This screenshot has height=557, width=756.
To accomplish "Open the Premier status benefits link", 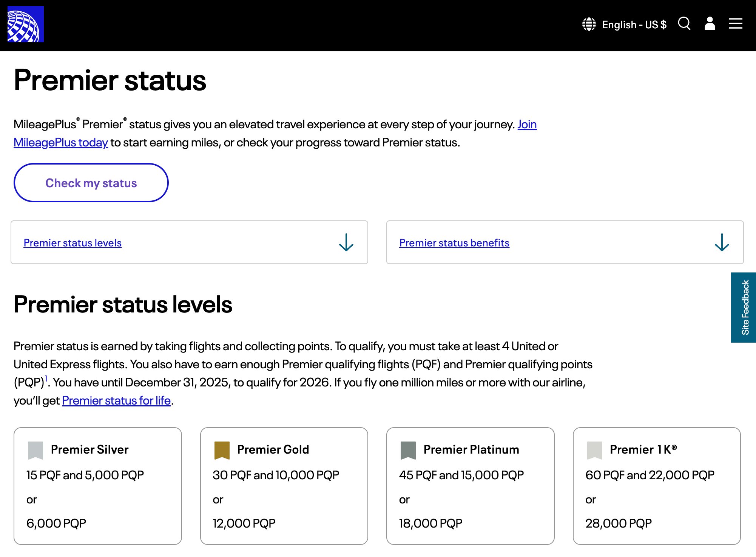I will (454, 243).
